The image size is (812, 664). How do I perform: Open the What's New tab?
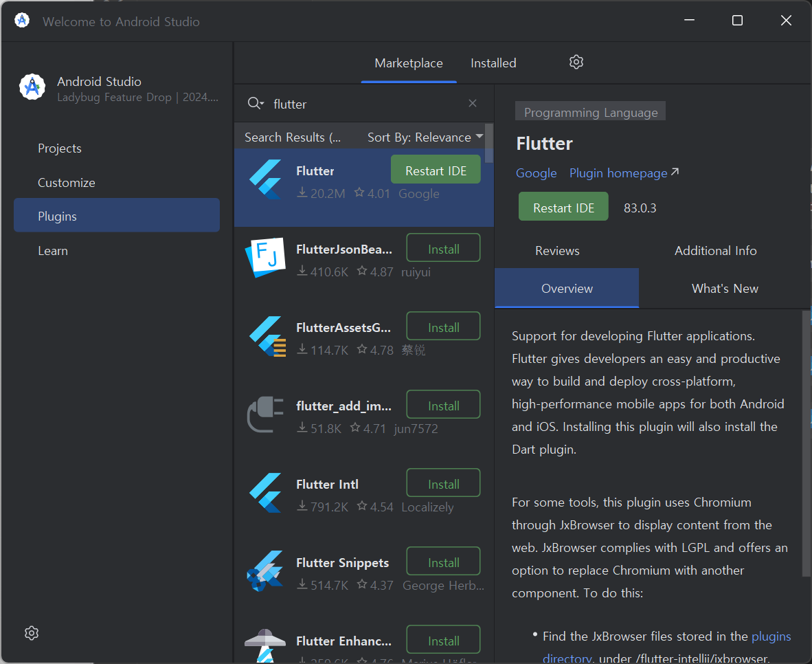click(725, 288)
